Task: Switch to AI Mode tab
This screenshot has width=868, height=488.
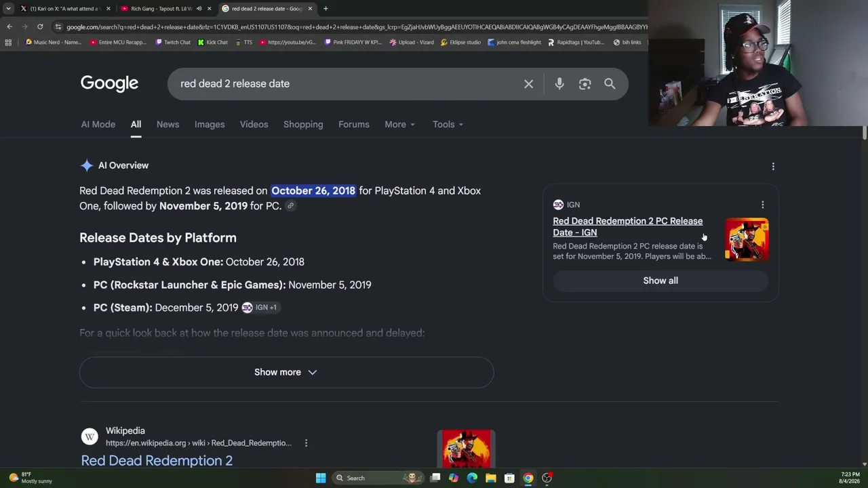Action: point(98,125)
